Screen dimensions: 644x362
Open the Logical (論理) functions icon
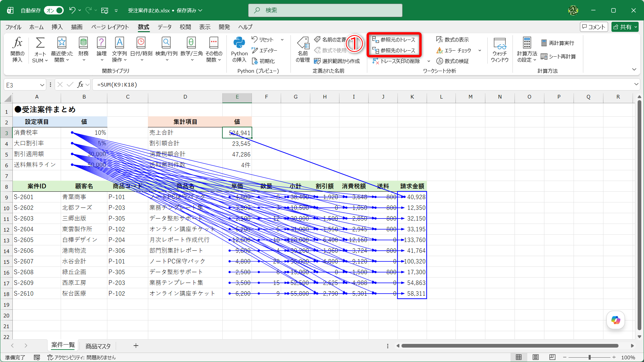tap(101, 50)
